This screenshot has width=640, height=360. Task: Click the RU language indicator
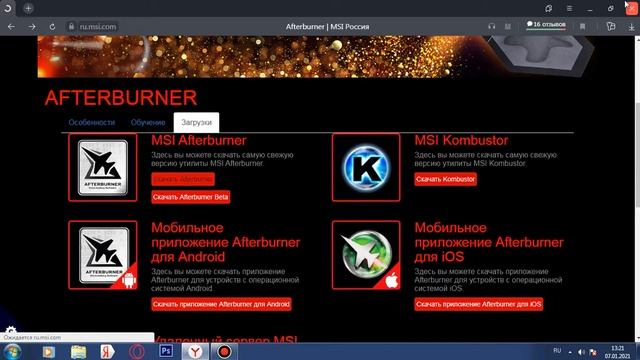point(557,351)
